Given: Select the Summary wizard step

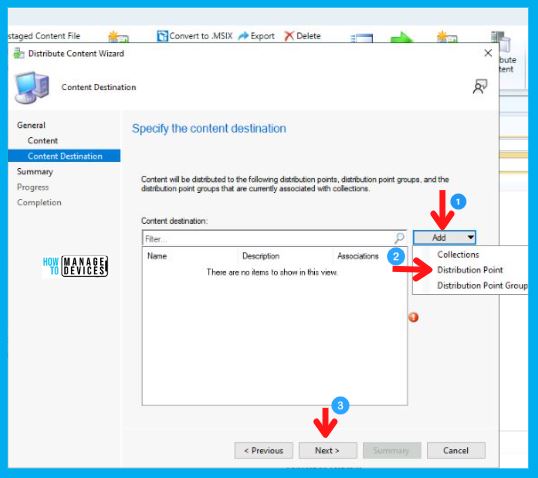Looking at the screenshot, I should click(x=35, y=172).
